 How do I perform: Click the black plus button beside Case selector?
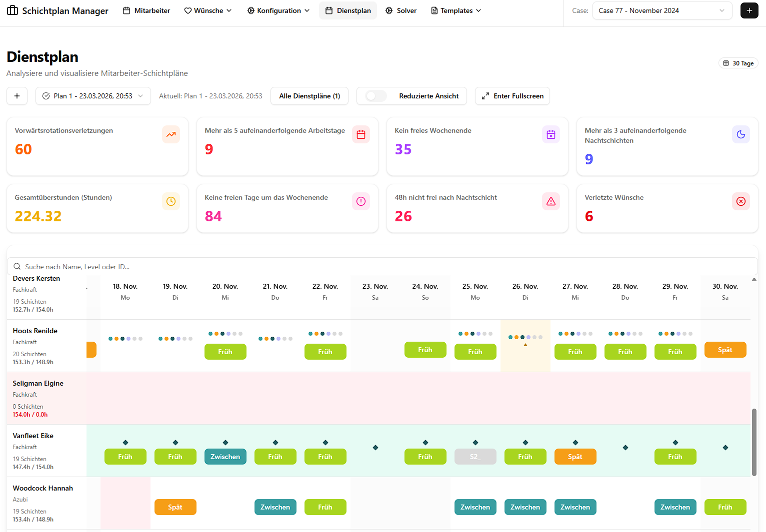coord(749,10)
